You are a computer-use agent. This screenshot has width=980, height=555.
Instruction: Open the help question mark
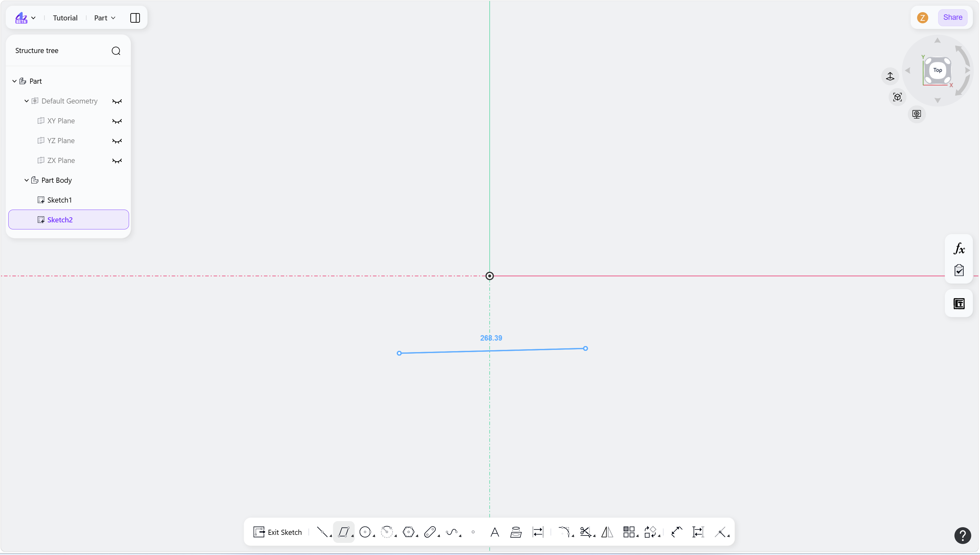[962, 536]
